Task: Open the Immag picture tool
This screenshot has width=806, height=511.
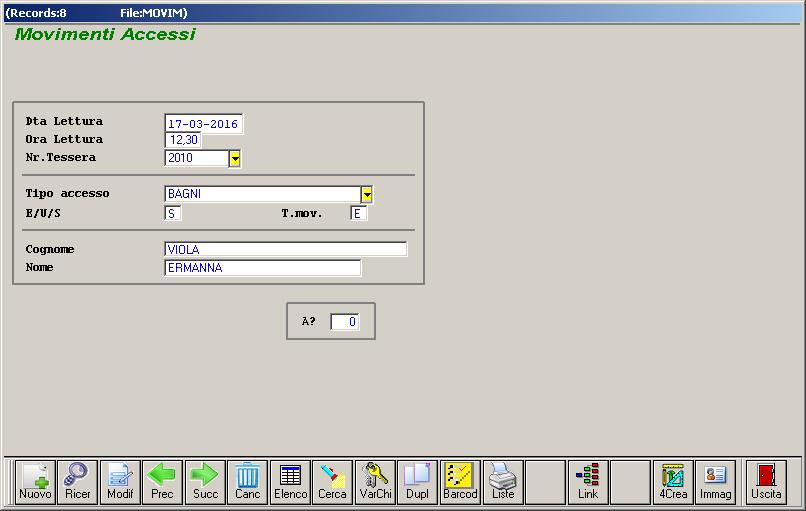Action: 715,482
